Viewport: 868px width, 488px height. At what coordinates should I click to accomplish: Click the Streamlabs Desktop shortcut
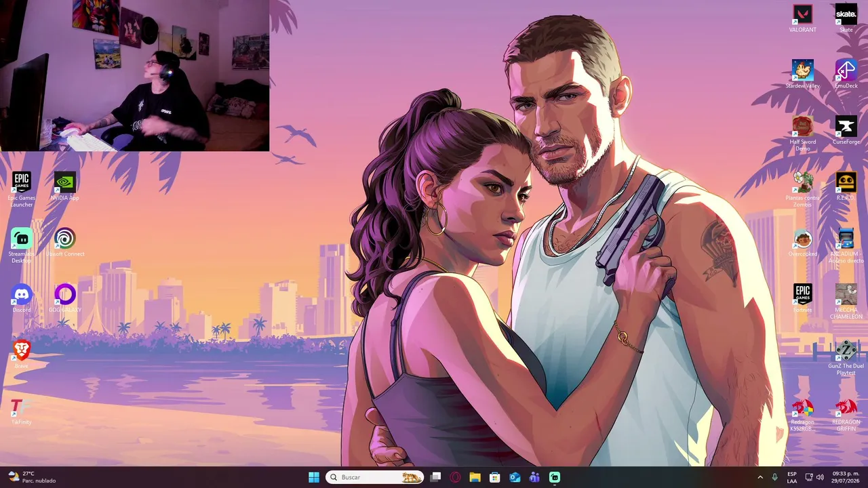point(22,246)
